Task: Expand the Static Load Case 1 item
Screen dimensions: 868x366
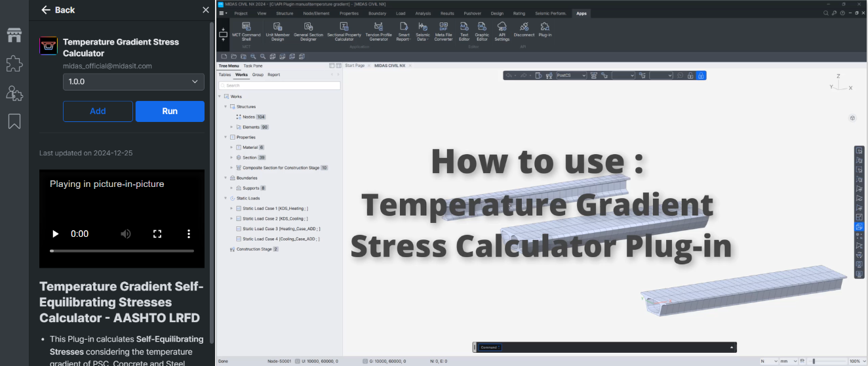Action: pos(231,209)
